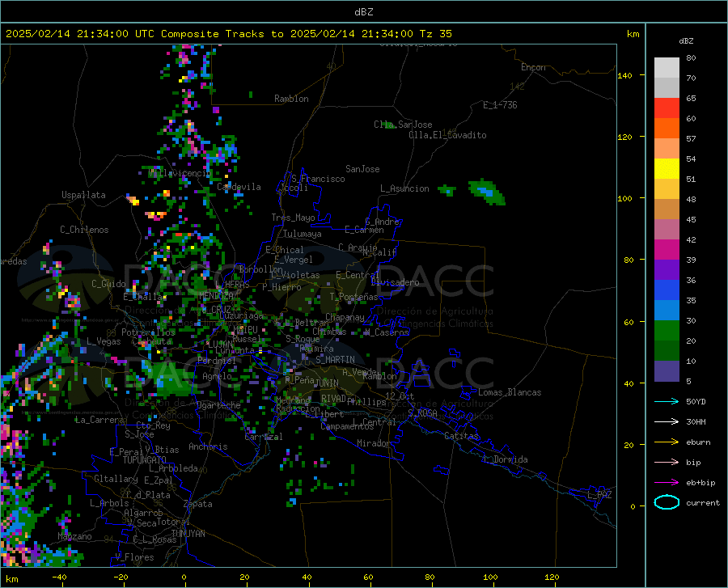Click the yellow eburn arrow in the legend
The height and width of the screenshot is (588, 728).
coord(667,442)
